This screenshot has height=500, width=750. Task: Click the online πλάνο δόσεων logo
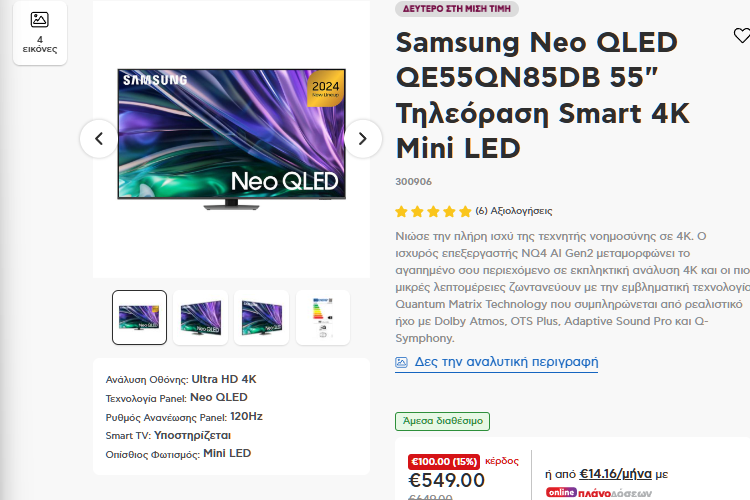click(598, 492)
